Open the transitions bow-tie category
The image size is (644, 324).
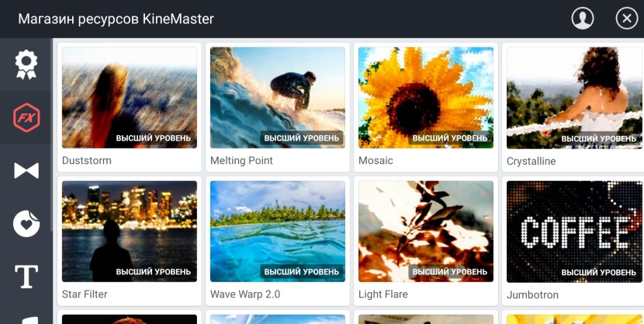pos(26,171)
